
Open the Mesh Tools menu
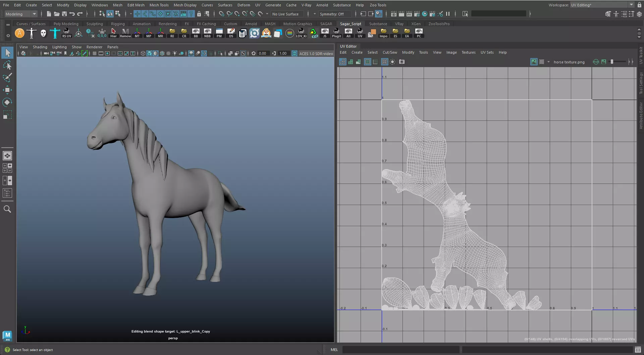pos(159,5)
